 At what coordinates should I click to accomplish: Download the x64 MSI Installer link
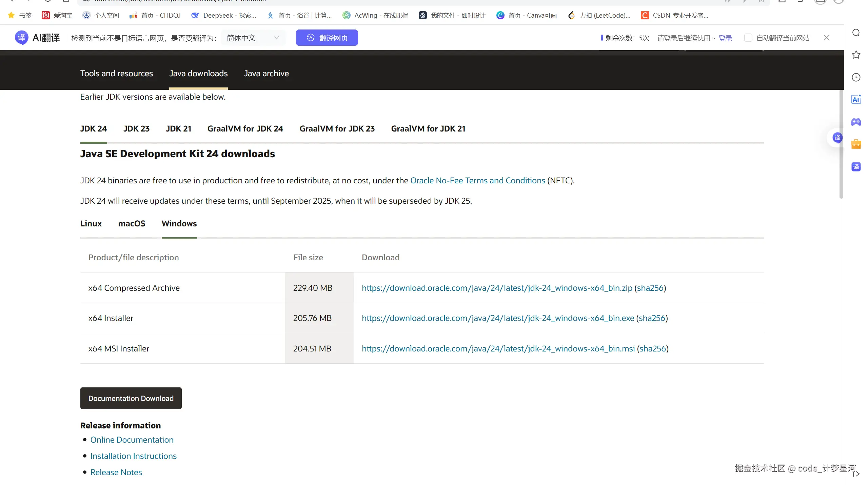[498, 349]
